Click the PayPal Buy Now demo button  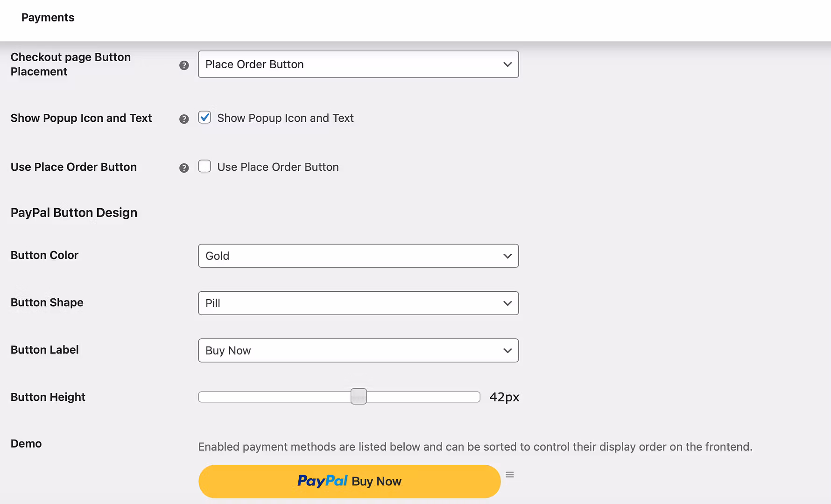[349, 481]
